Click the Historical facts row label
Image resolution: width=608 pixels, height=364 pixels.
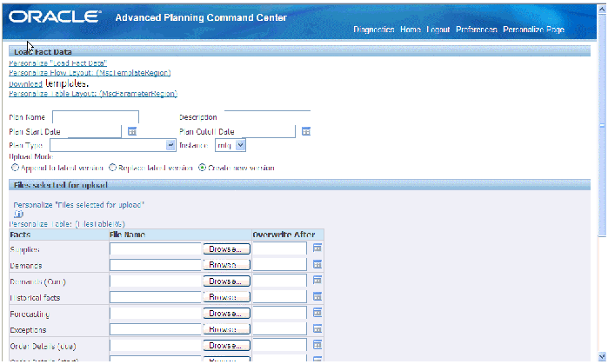point(35,298)
